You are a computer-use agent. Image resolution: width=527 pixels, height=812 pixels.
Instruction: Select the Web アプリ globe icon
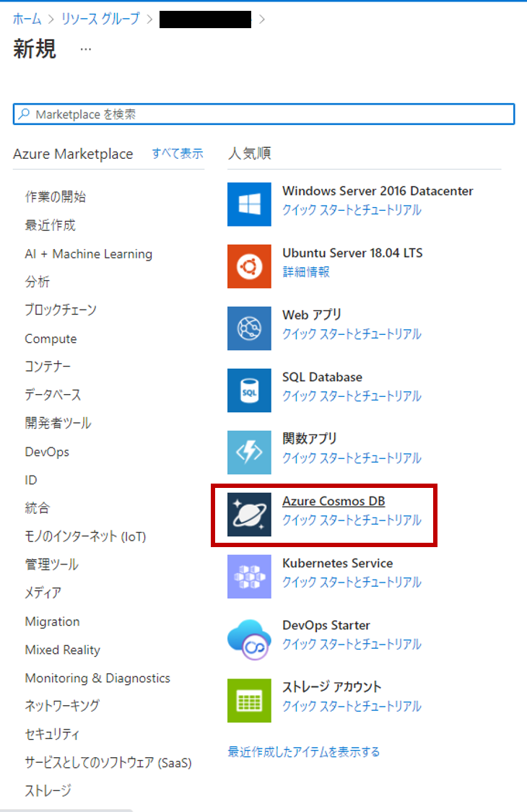249,328
